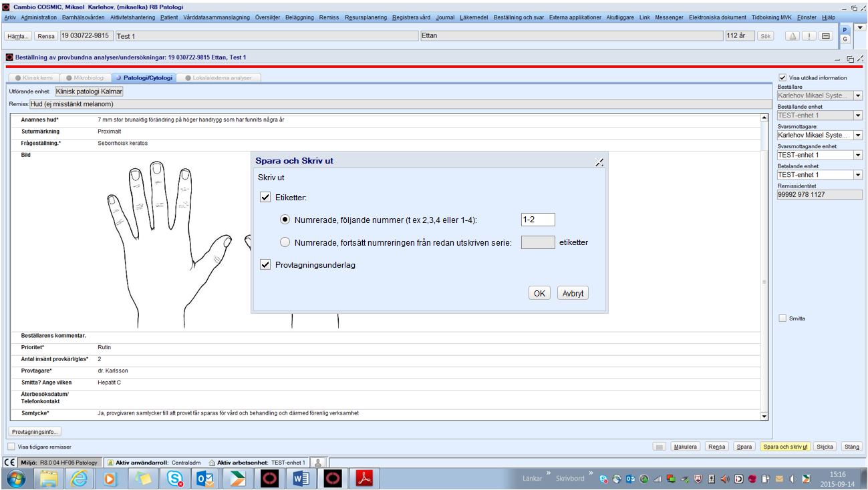Viewport: 868px width, 490px height.
Task: Click the exclamation mark icon in patient bar
Action: (x=809, y=36)
